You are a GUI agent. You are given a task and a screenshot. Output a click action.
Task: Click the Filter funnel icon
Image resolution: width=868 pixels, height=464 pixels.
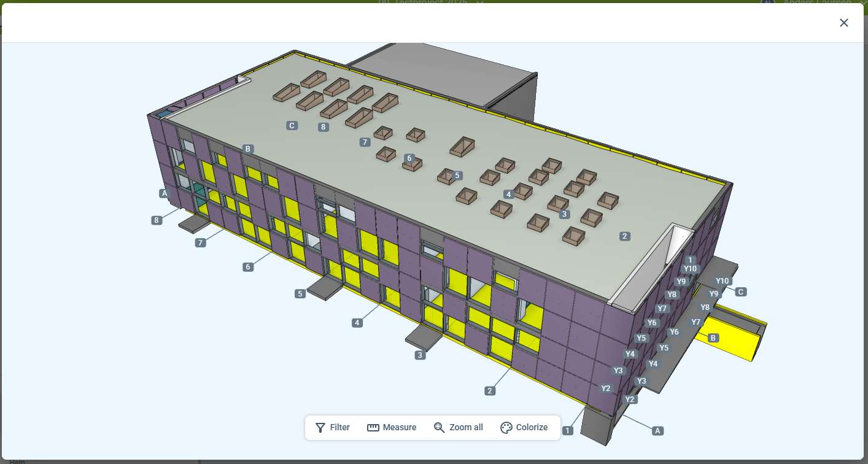point(320,428)
